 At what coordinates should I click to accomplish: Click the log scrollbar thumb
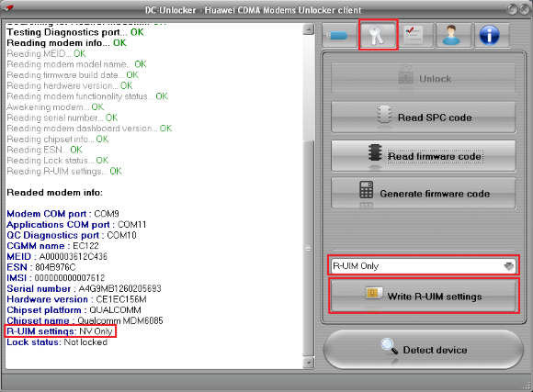point(308,248)
